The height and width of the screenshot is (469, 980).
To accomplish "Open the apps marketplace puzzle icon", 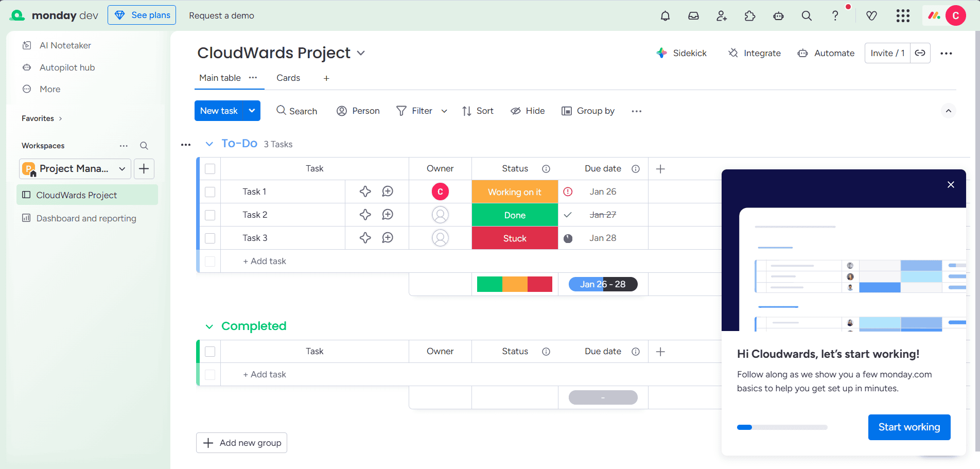I will click(750, 16).
